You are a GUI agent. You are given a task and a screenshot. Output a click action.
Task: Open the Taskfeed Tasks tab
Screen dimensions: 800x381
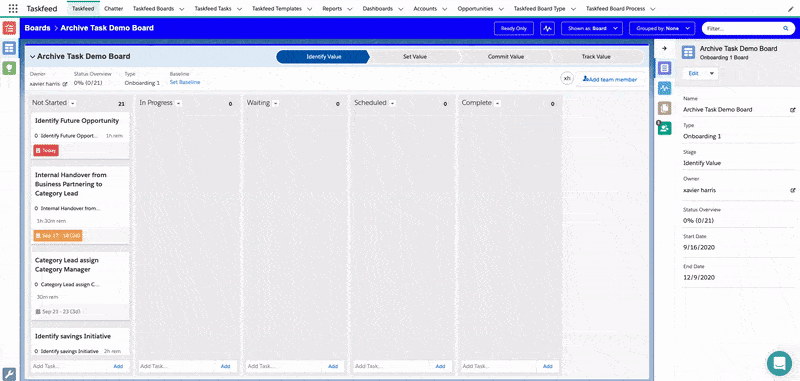point(213,9)
